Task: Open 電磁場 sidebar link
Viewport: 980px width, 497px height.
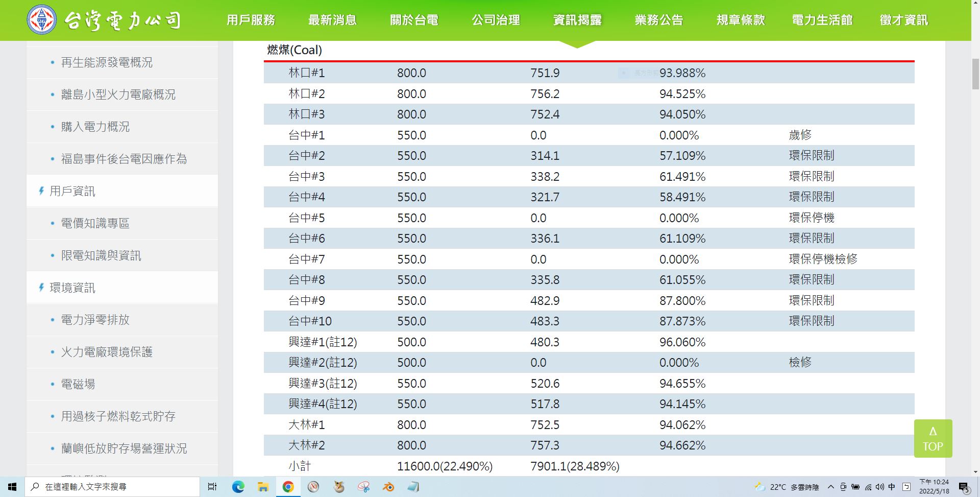Action: click(x=78, y=384)
